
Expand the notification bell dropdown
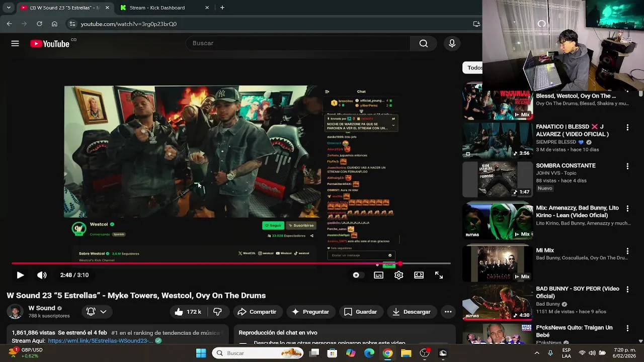tap(97, 312)
